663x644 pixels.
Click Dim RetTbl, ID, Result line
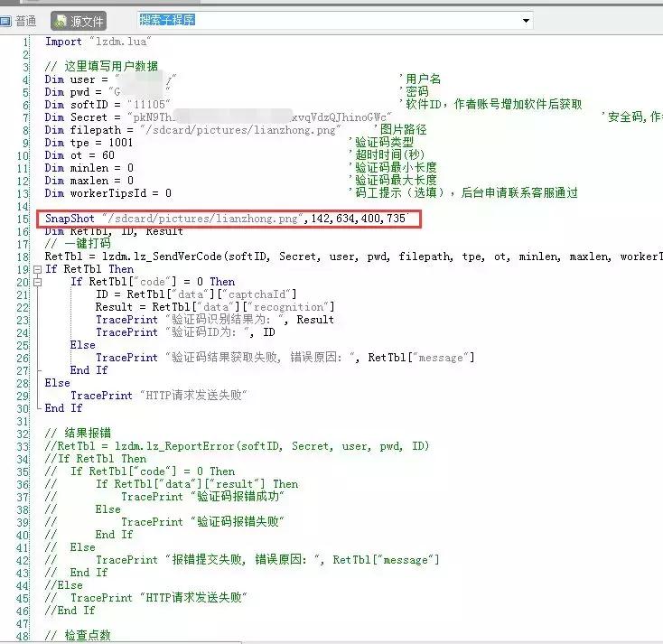[x=114, y=231]
